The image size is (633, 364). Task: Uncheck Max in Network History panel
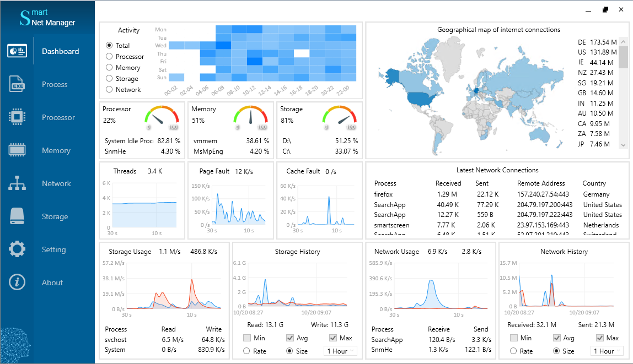tap(602, 338)
